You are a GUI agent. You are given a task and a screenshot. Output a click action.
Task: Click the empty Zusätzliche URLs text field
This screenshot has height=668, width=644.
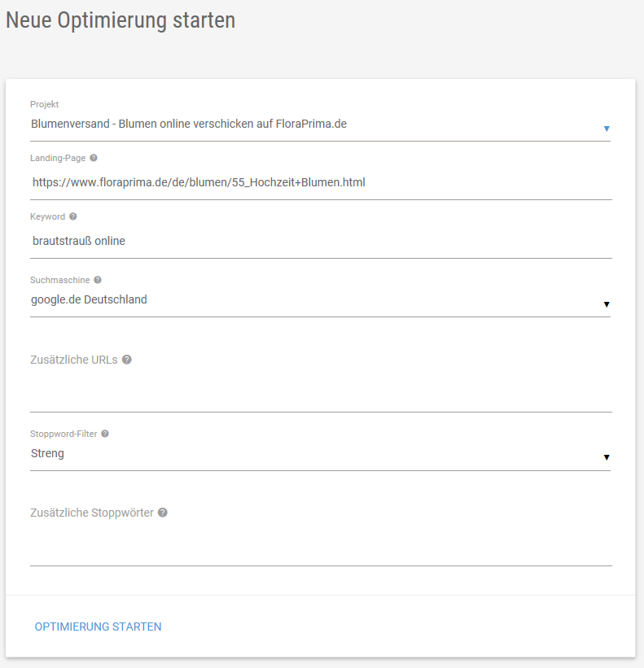[321, 394]
